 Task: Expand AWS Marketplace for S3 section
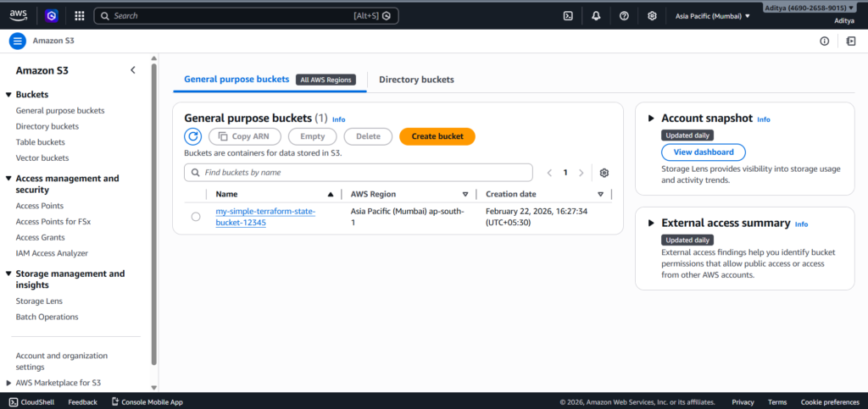[8, 383]
